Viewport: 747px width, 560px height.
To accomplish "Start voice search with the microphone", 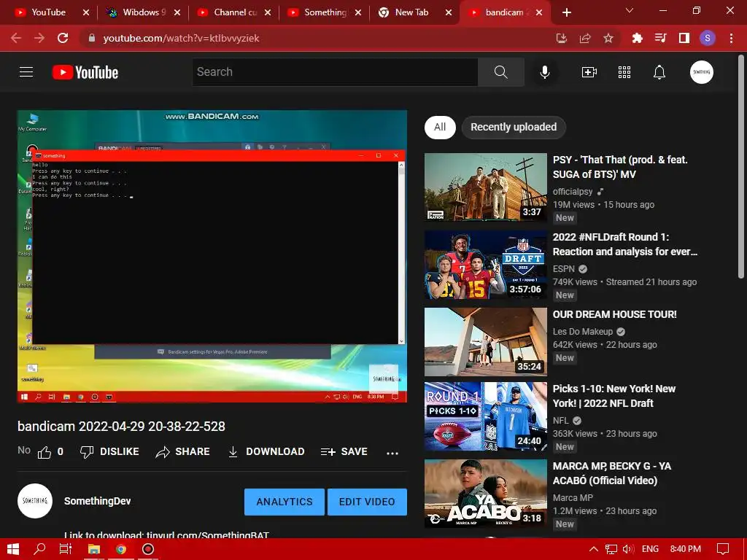I will point(544,72).
